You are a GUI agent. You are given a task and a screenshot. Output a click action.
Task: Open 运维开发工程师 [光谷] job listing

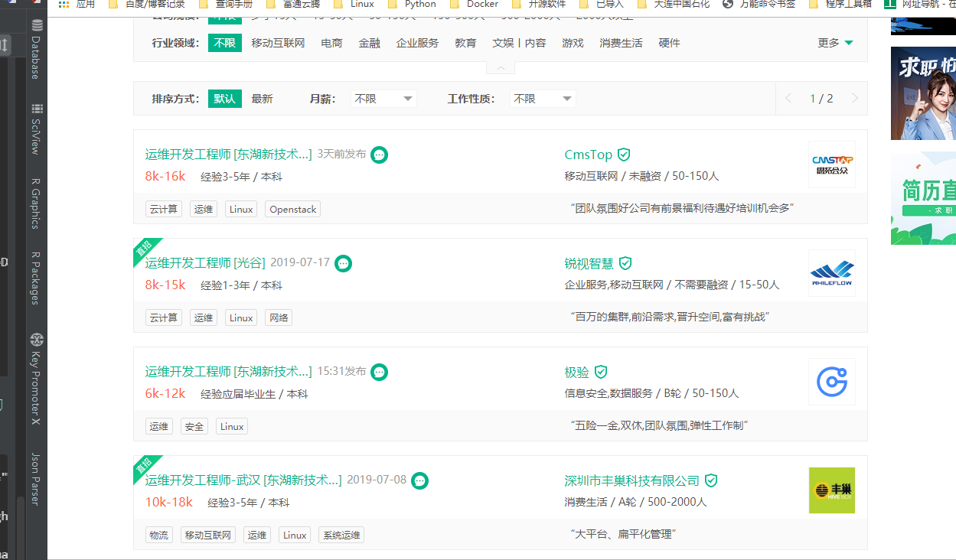[x=205, y=263]
